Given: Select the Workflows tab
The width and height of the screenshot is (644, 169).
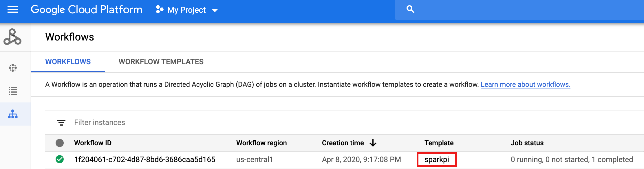Looking at the screenshot, I should tap(68, 62).
